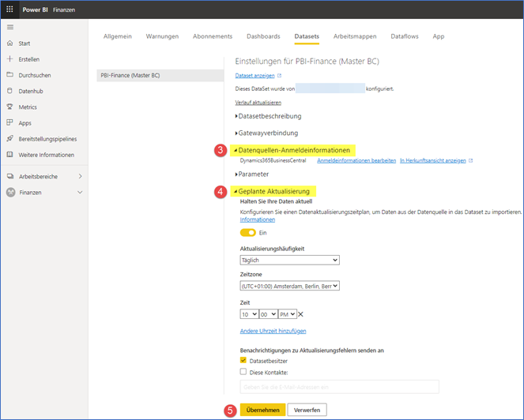Click the email addresses input field

pos(339,387)
